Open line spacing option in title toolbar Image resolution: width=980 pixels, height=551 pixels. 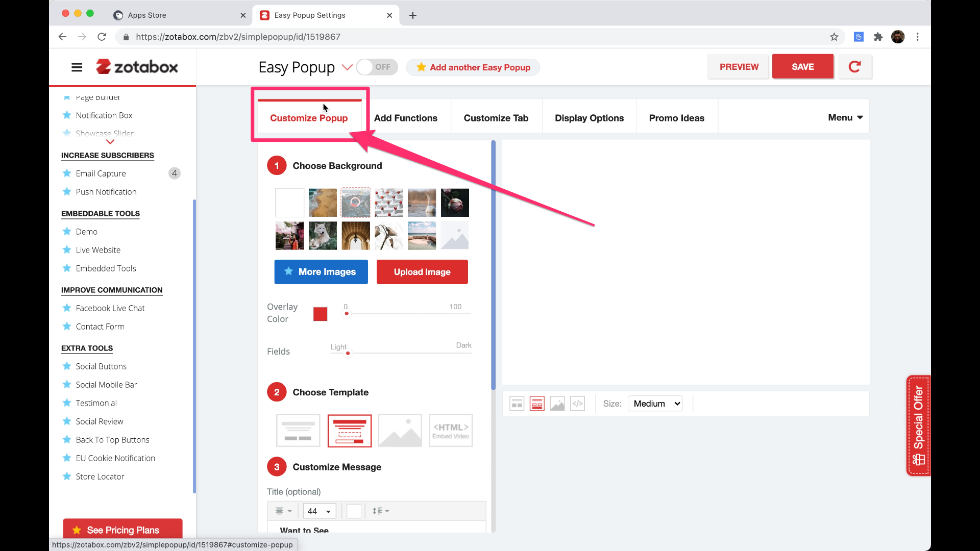coord(381,511)
